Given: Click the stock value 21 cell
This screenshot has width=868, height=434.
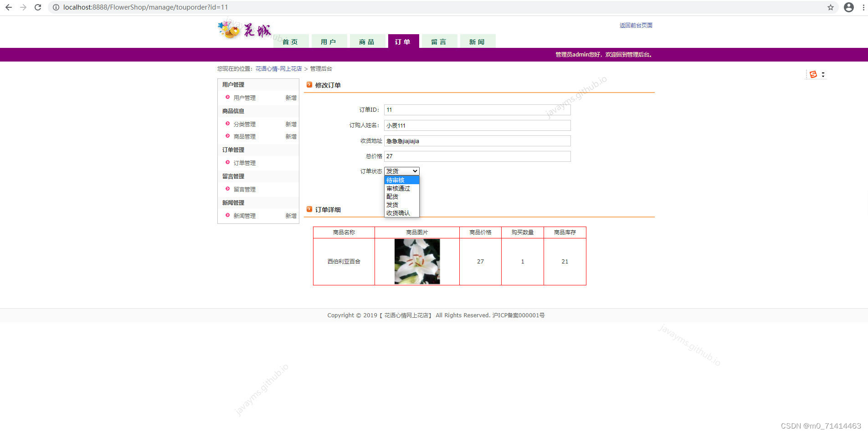Looking at the screenshot, I should click(565, 262).
